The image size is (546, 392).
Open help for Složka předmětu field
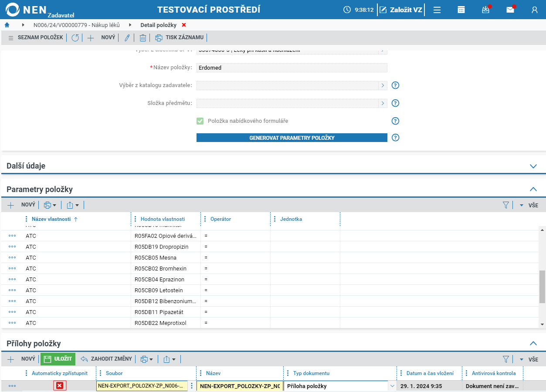click(x=395, y=103)
